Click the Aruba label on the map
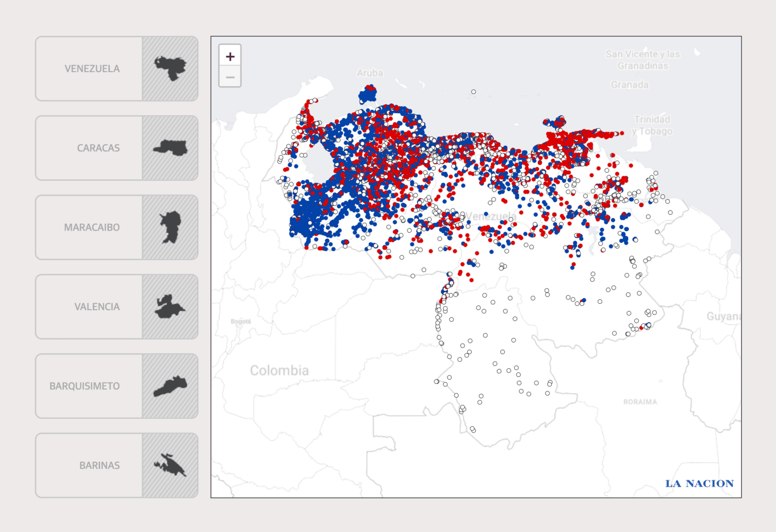 tap(370, 73)
